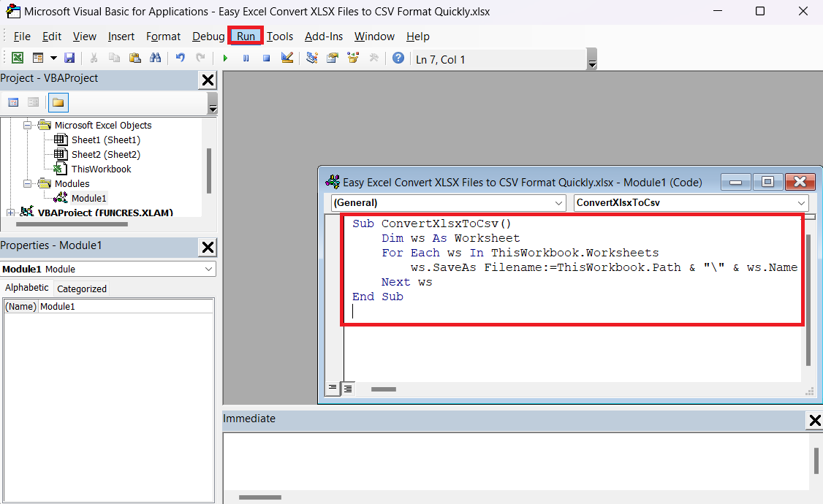Open Project Explorer toolbar icon

coord(312,58)
